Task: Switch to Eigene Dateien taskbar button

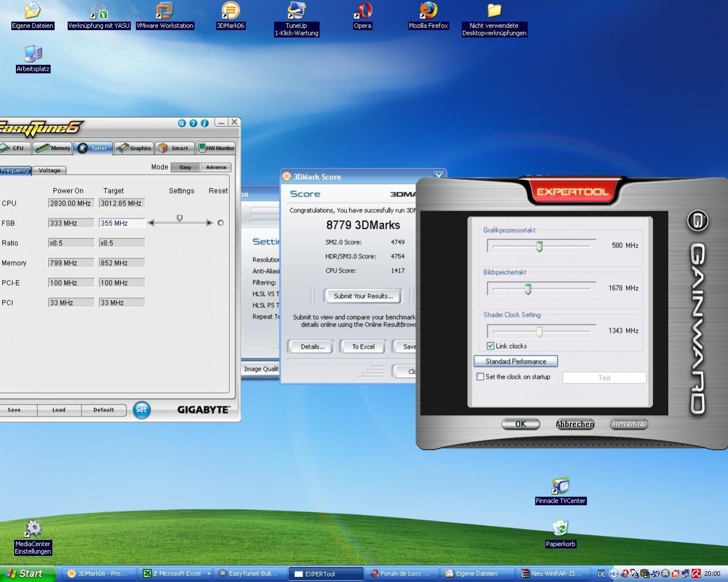Action: click(x=478, y=573)
